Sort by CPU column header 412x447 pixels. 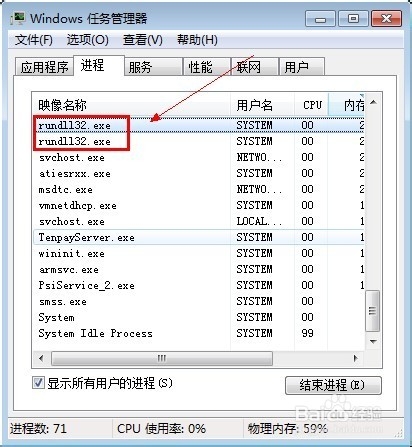311,105
